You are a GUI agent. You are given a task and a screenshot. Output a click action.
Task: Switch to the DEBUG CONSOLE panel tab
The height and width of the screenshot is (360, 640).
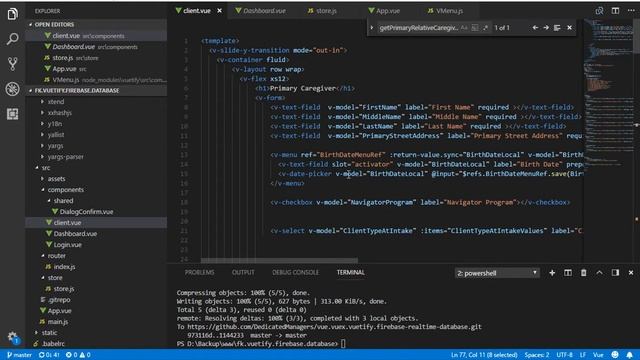click(296, 272)
